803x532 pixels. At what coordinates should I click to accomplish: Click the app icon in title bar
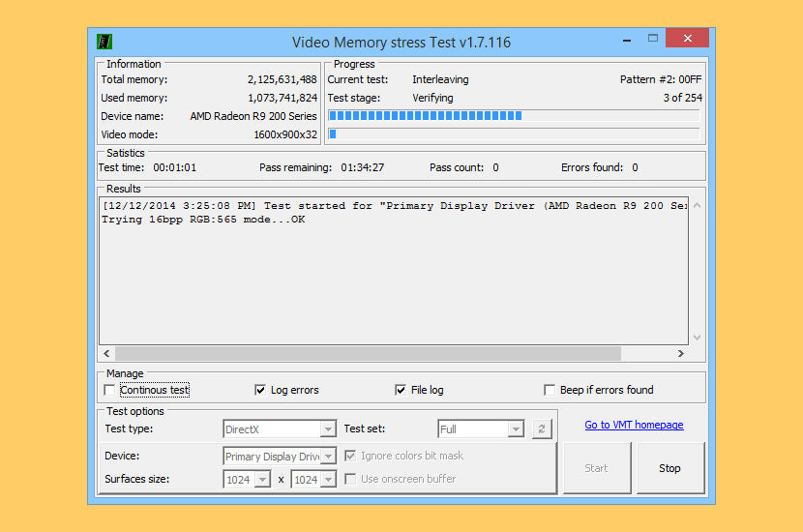click(x=104, y=42)
